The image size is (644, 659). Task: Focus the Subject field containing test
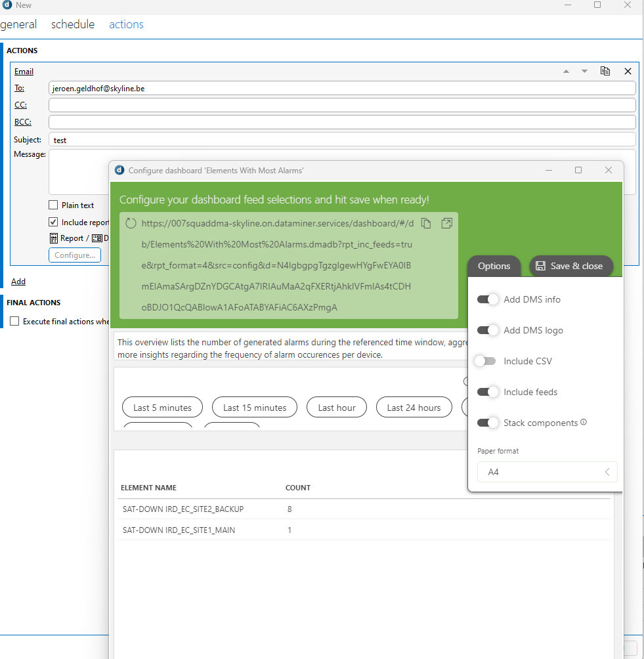tap(342, 140)
